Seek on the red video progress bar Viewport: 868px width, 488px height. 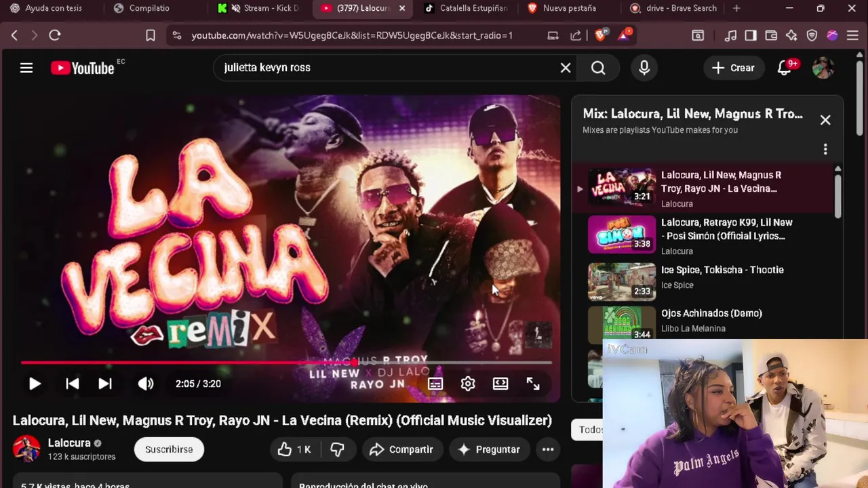point(286,363)
